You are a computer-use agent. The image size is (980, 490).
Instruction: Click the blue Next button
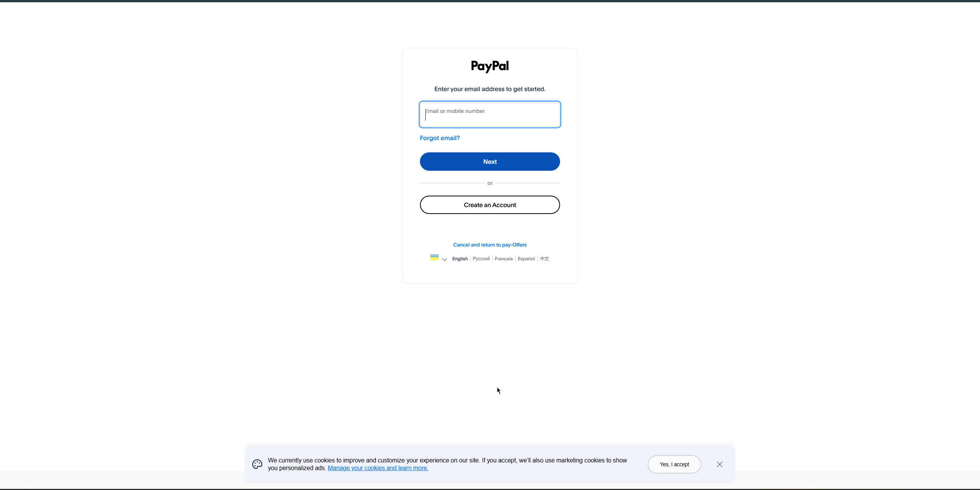coord(490,162)
